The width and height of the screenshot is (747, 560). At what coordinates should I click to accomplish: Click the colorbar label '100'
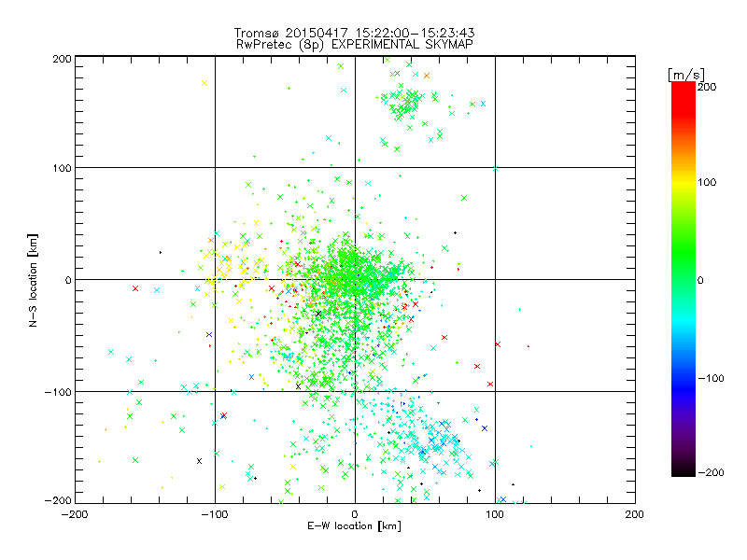[707, 182]
